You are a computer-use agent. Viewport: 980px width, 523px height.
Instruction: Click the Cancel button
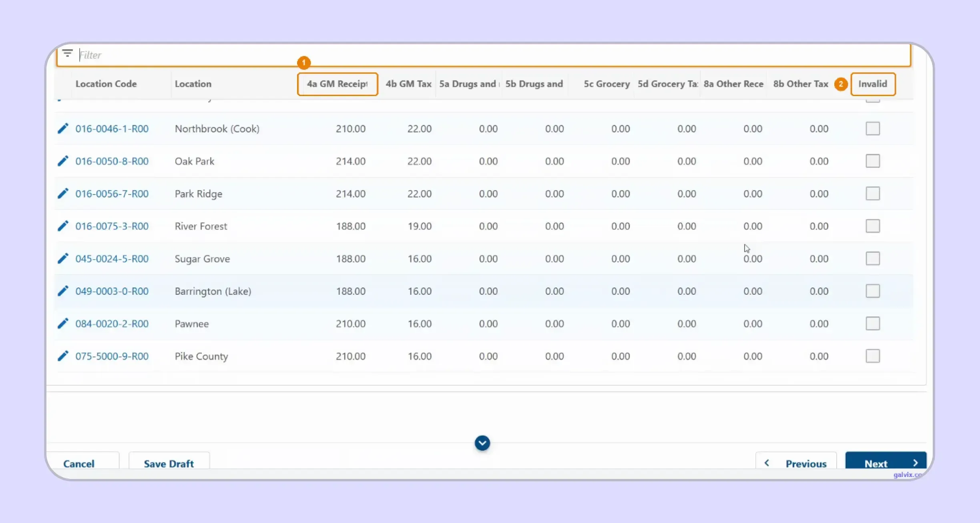click(x=79, y=463)
